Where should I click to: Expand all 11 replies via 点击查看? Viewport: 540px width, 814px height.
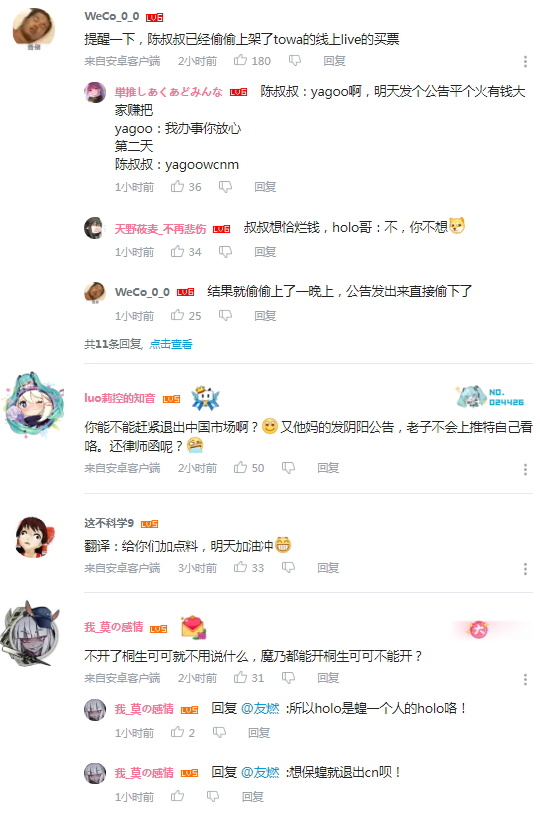tap(171, 344)
